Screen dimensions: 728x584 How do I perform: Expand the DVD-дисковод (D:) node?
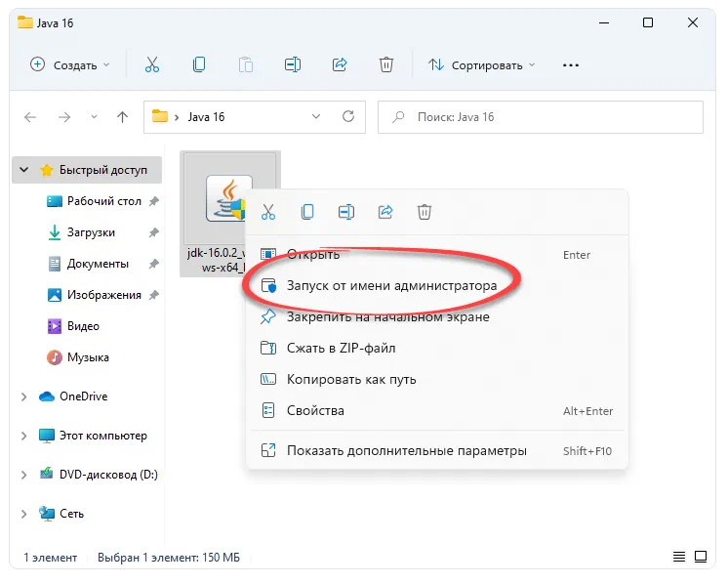click(x=24, y=475)
